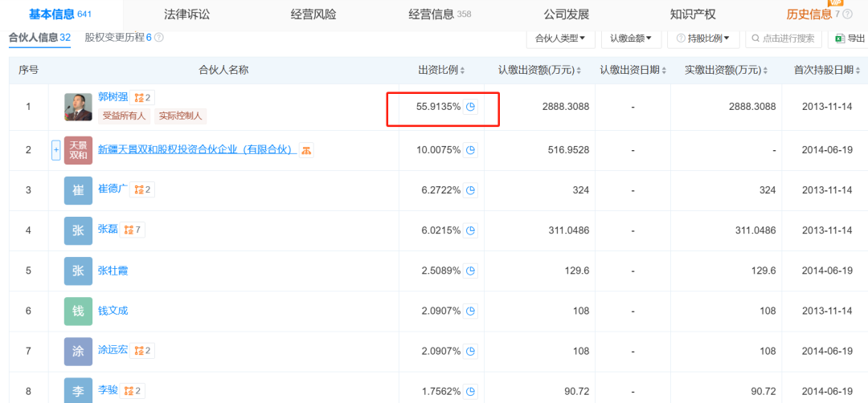Click pie chart icon beside 6.0215%

[472, 230]
